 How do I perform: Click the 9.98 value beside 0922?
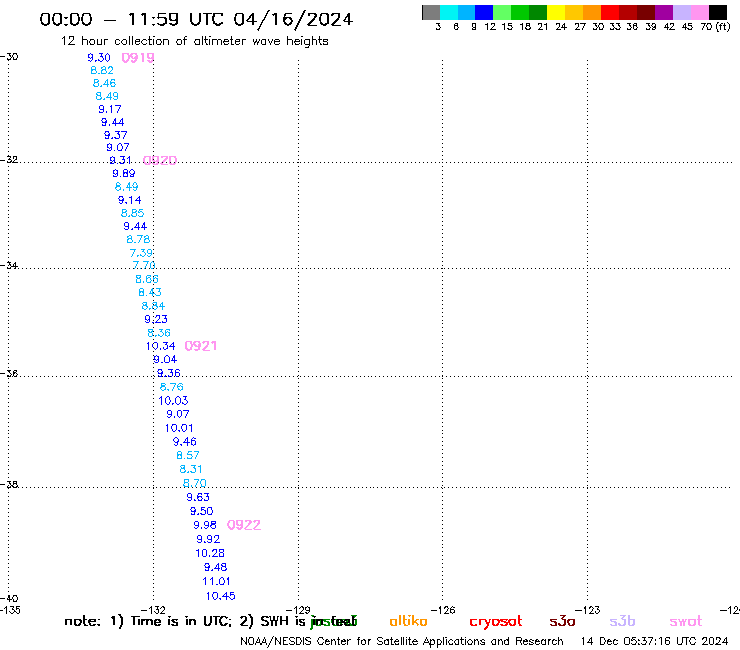coord(205,525)
